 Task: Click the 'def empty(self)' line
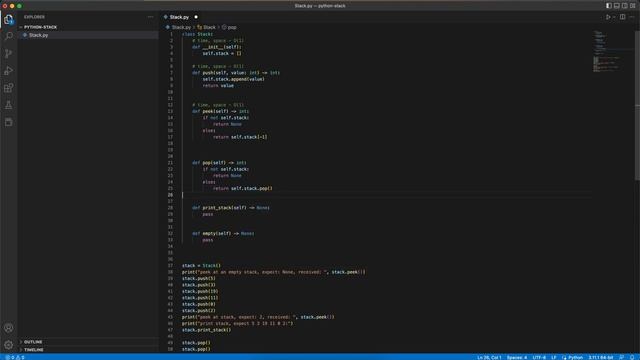(223, 233)
